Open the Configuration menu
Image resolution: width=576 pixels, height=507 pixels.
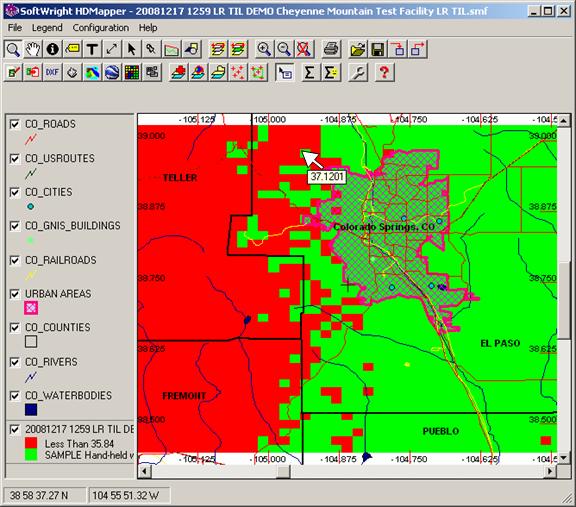(x=101, y=28)
